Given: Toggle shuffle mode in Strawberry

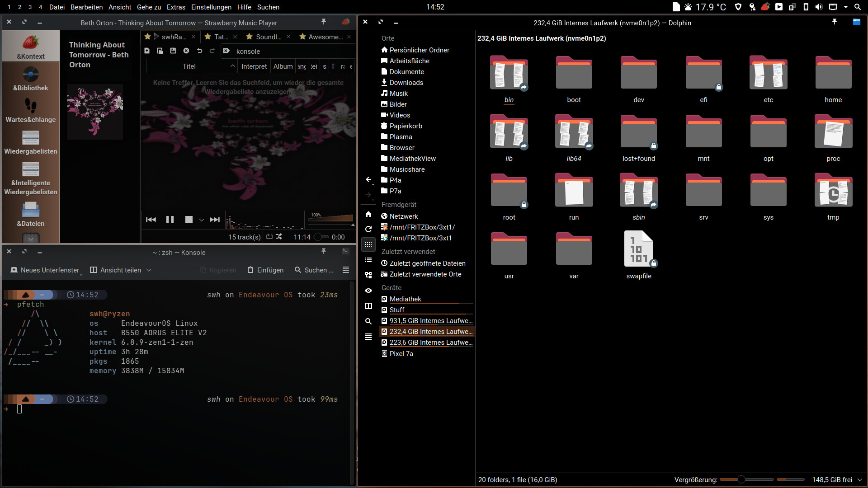Looking at the screenshot, I should 279,236.
